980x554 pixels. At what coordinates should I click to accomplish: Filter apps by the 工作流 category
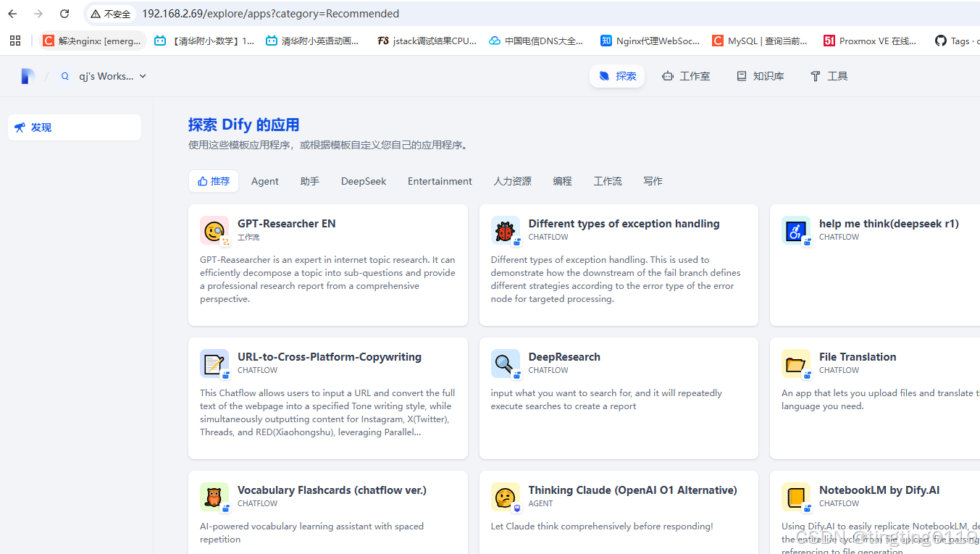pyautogui.click(x=608, y=181)
